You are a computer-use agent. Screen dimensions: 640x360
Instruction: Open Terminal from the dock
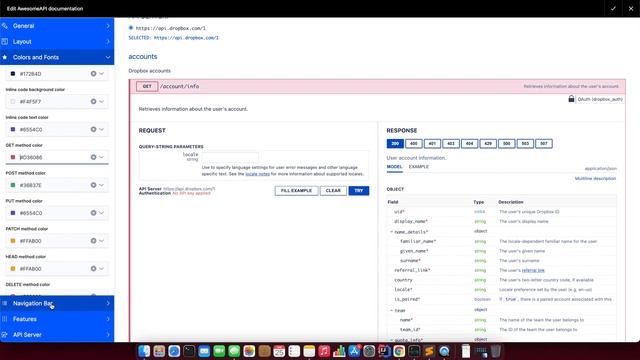click(x=189, y=351)
